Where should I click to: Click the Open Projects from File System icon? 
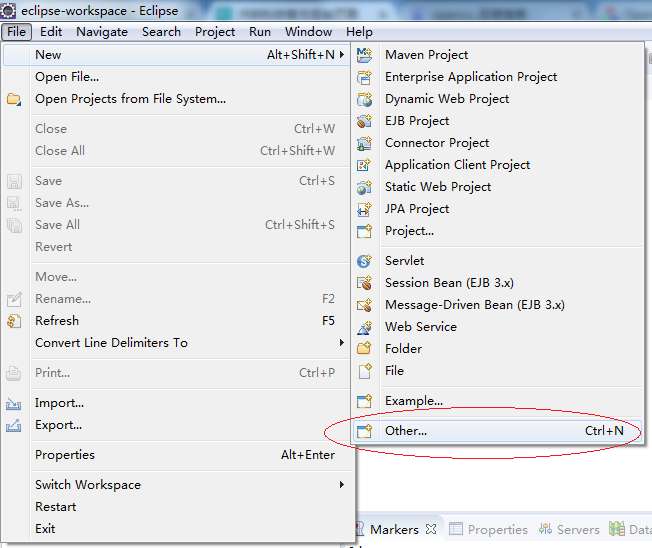tap(14, 99)
